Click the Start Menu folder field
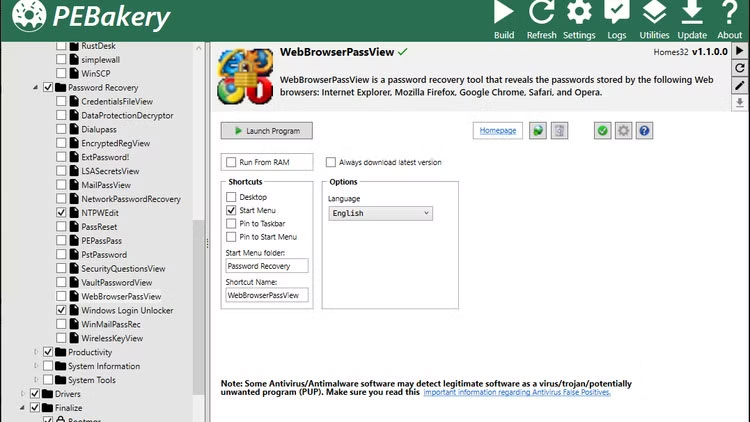 pos(267,266)
